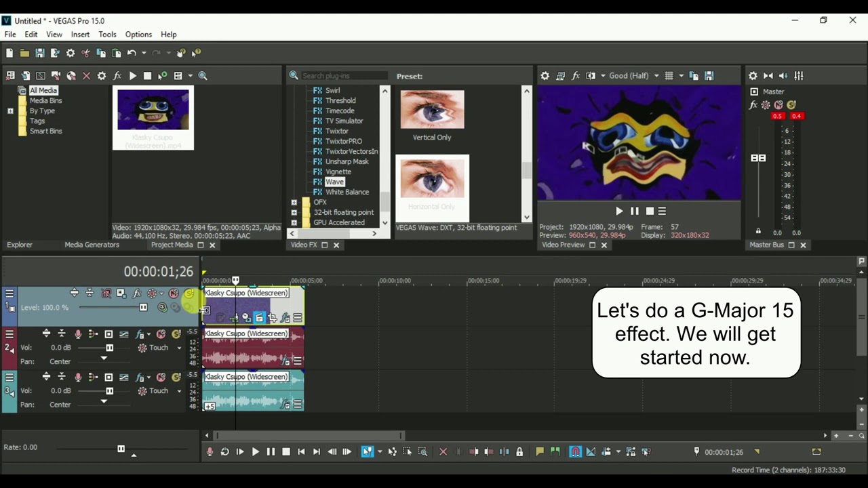Click the Master Bus volume fader handle
This screenshot has height=488, width=868.
pyautogui.click(x=758, y=158)
